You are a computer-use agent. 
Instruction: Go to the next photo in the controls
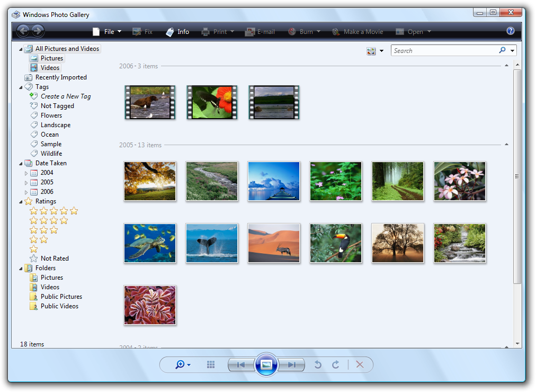tap(292, 364)
